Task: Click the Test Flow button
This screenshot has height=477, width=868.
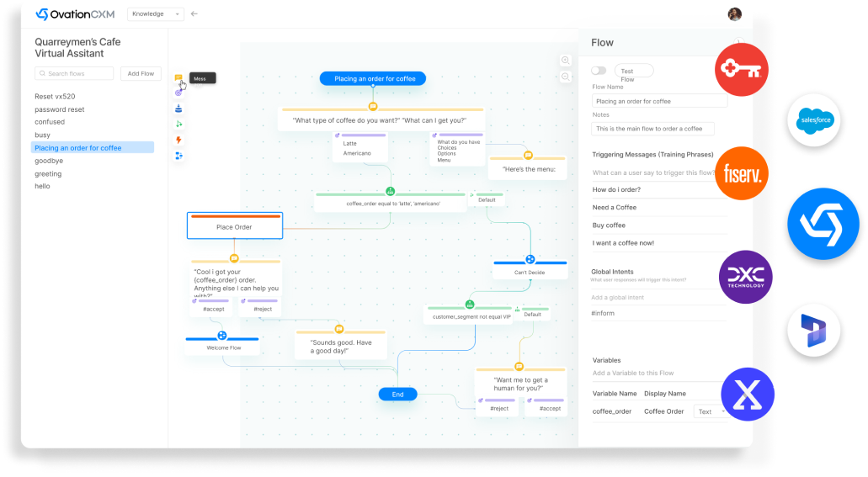Action: 634,71
